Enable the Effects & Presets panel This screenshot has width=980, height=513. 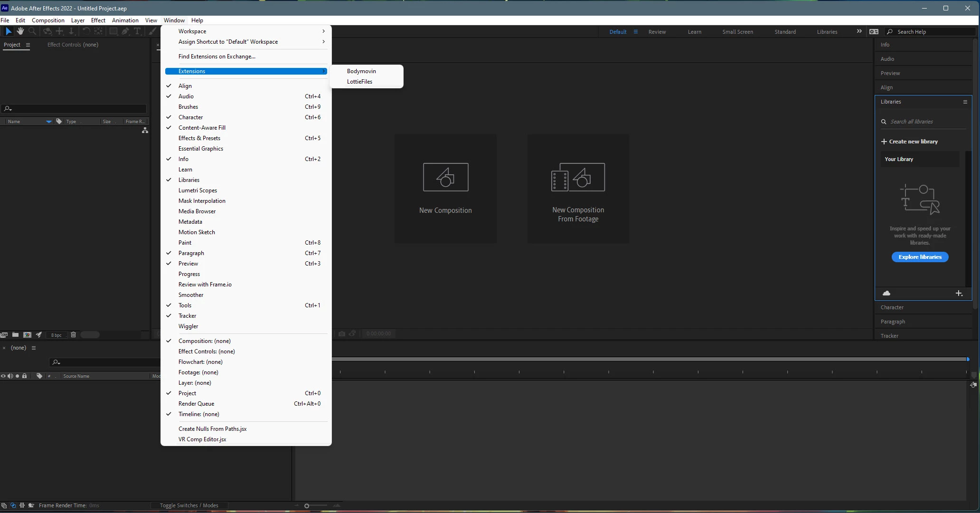click(199, 138)
